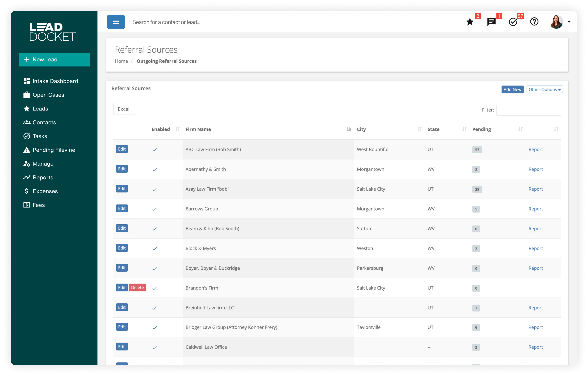
Task: Select Open Cases in the sidebar
Action: point(48,95)
